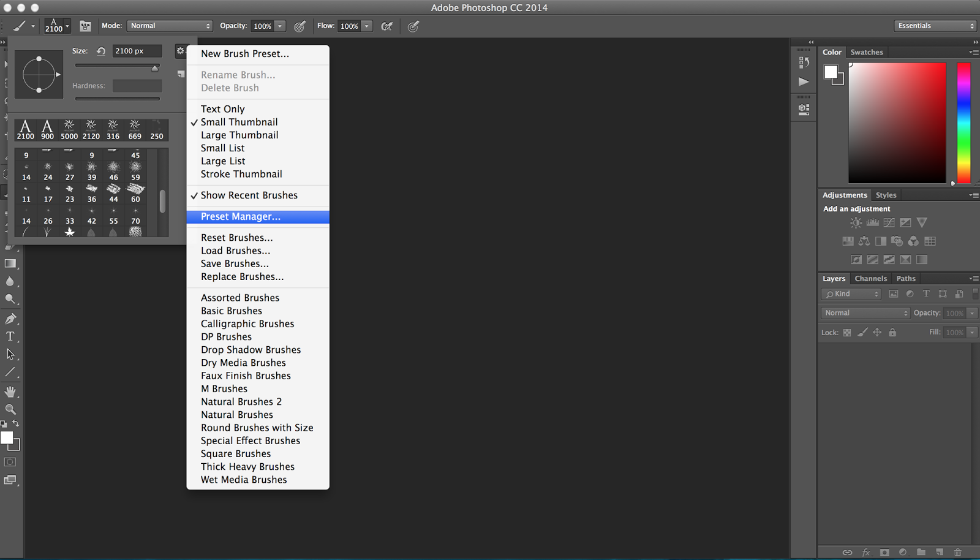Viewport: 980px width, 560px height.
Task: Switch to the Channels tab
Action: (870, 278)
